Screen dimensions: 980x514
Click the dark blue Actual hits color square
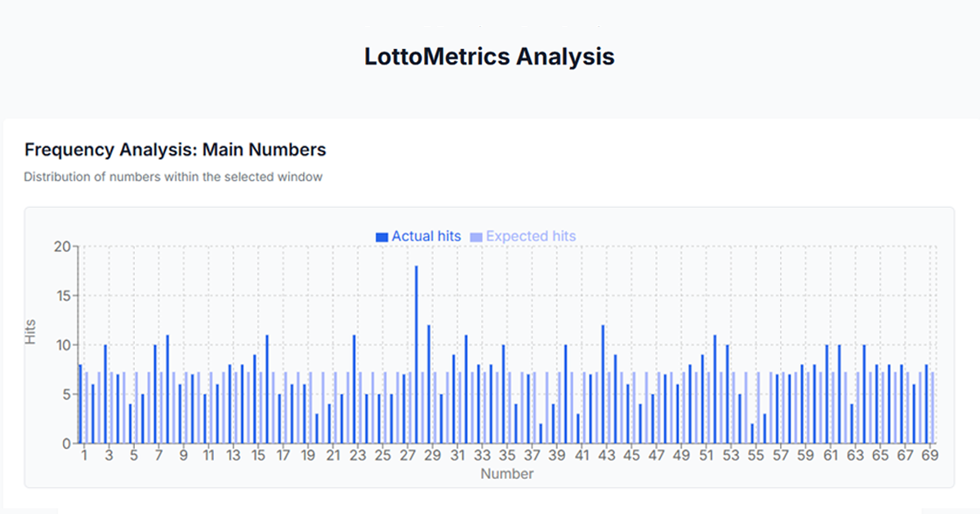[x=381, y=236]
